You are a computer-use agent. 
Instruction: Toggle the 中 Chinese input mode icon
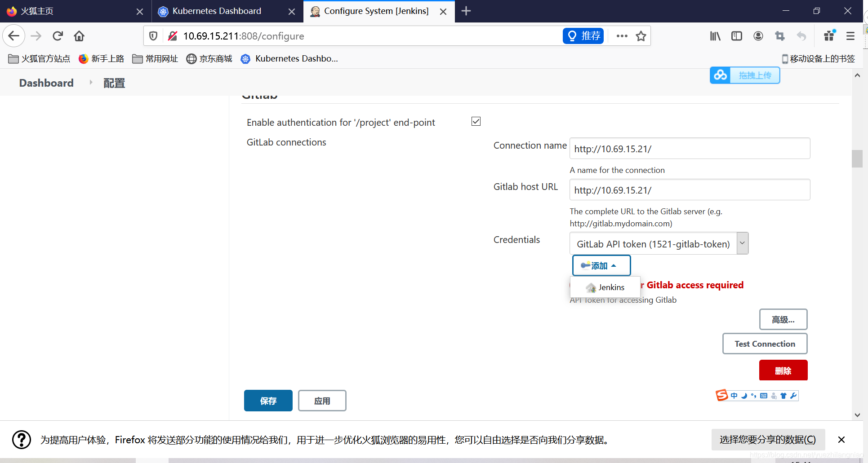tap(734, 396)
